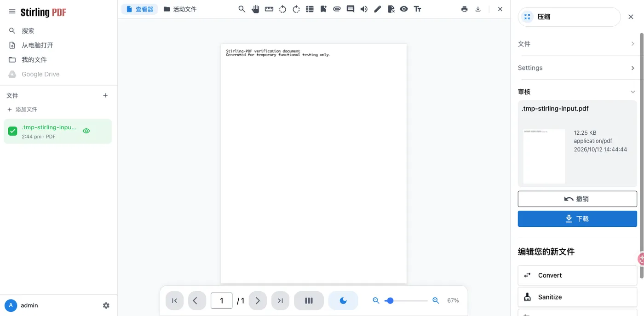The width and height of the screenshot is (644, 316).
Task: Expand the 文件 section in the compress panel
Action: point(577,44)
